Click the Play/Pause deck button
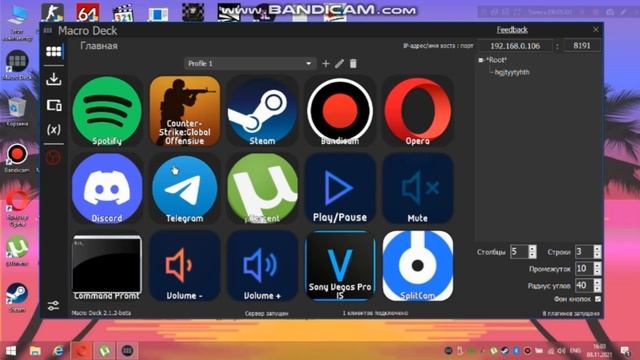This screenshot has height=360, width=640. click(340, 188)
